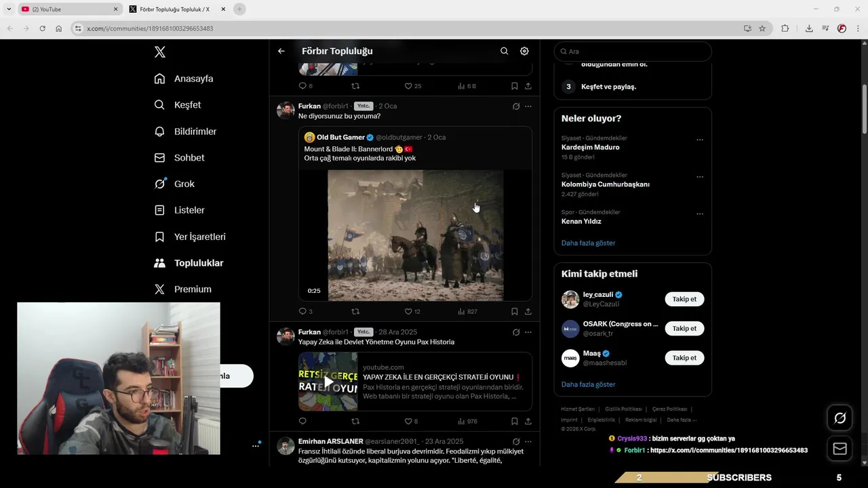Bookmark this page with star icon
868x488 pixels.
(x=762, y=28)
